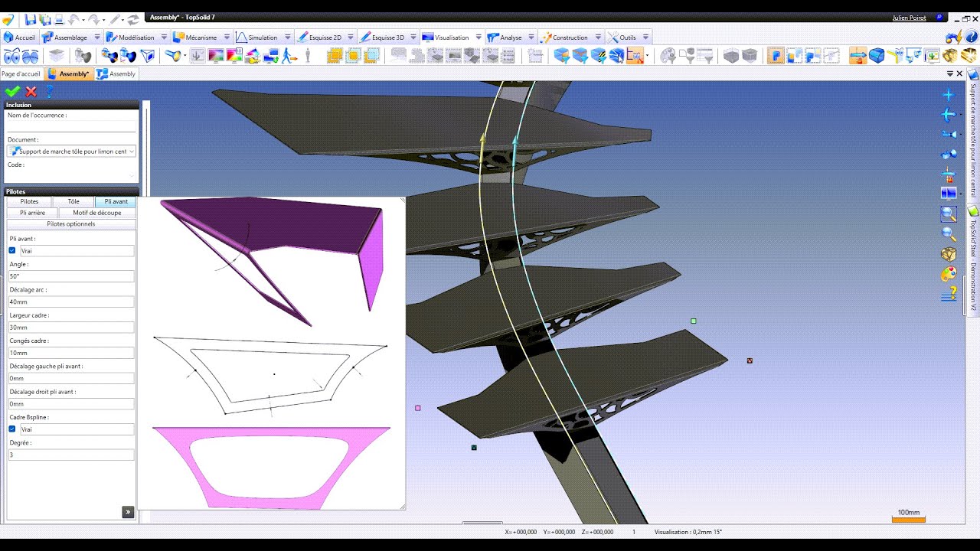Switch to the Page d'accueil document tab
Image resolution: width=980 pixels, height=551 pixels.
[x=21, y=73]
